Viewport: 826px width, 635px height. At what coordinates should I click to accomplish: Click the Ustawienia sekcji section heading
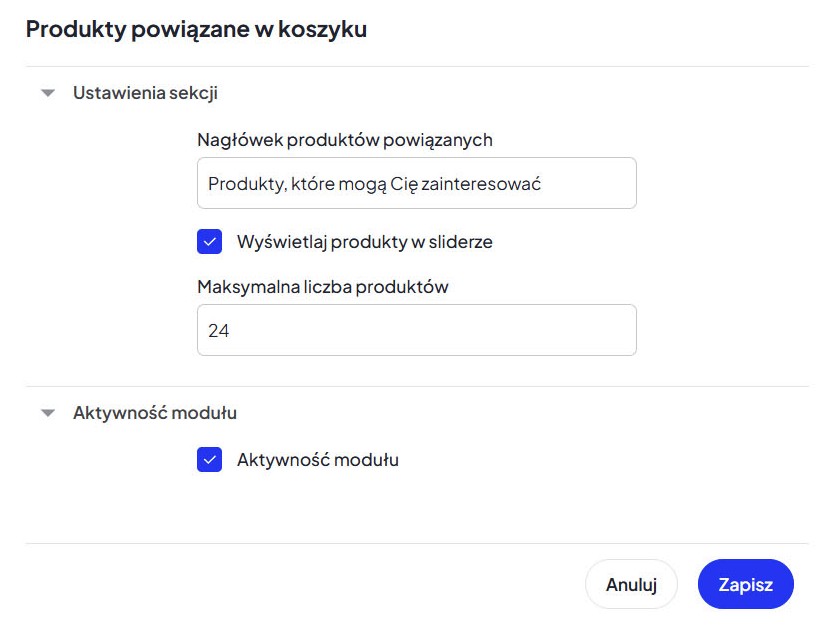pyautogui.click(x=145, y=94)
